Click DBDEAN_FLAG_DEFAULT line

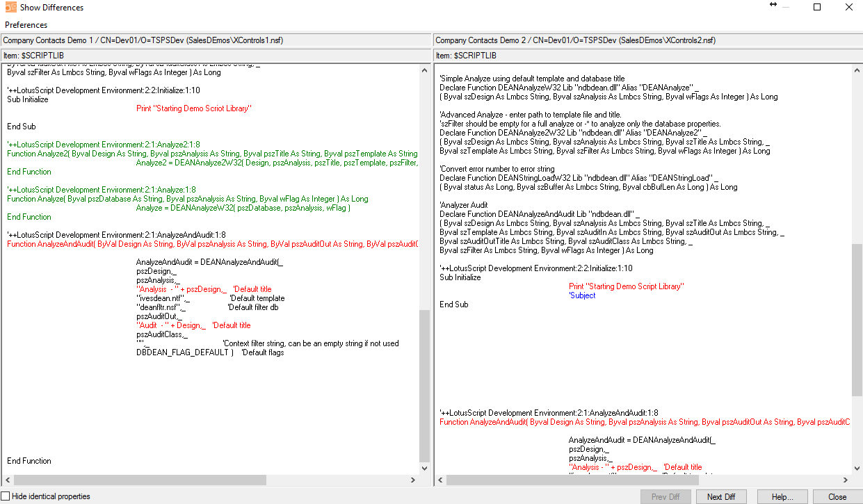[210, 352]
